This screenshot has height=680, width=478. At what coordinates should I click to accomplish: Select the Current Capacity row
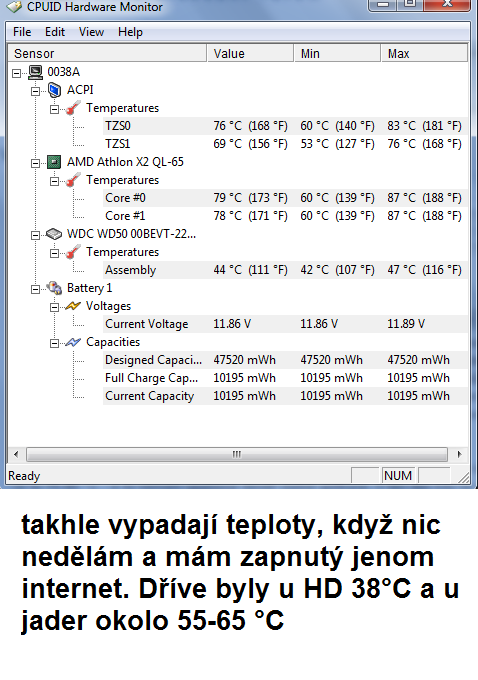[285, 396]
